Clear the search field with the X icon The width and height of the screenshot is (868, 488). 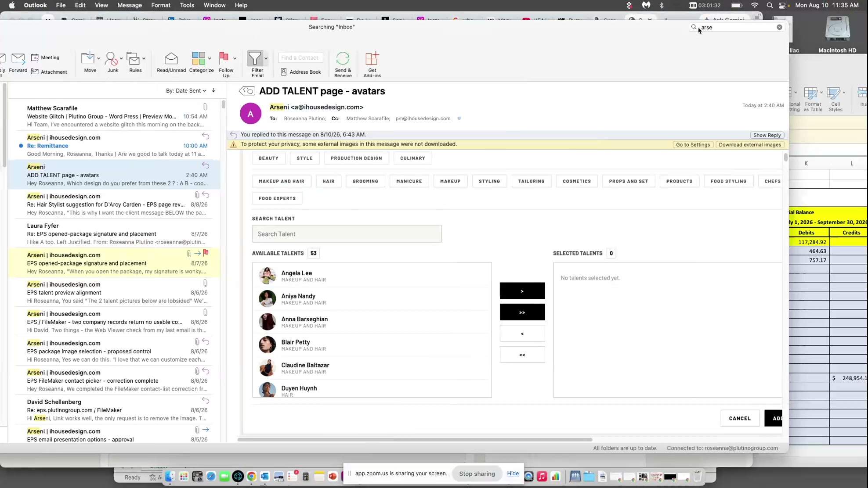coord(779,27)
